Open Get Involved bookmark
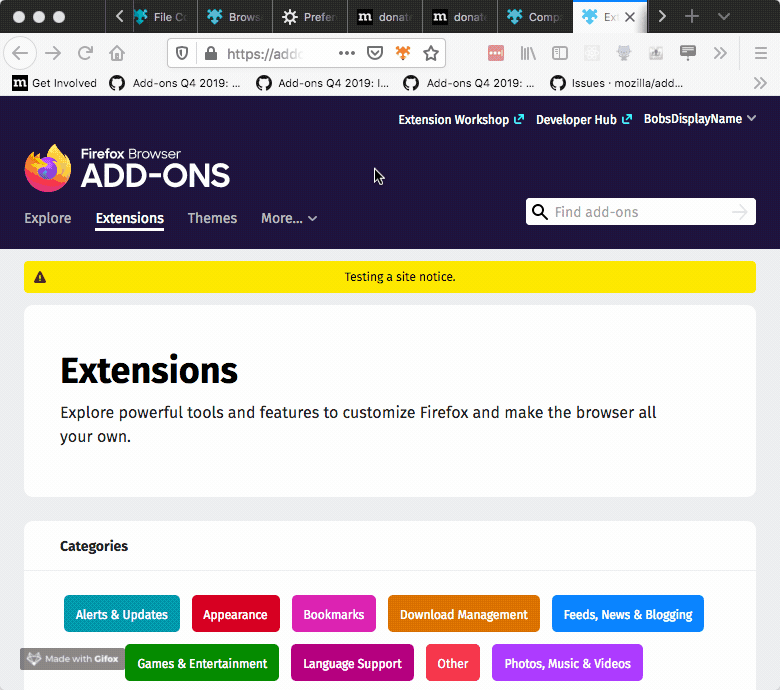780x690 pixels. [54, 83]
